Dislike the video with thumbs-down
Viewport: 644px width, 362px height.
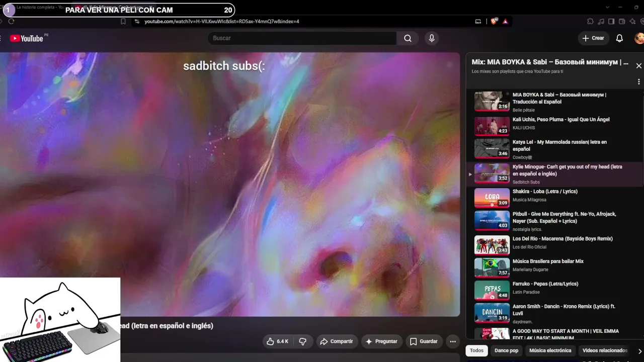302,341
